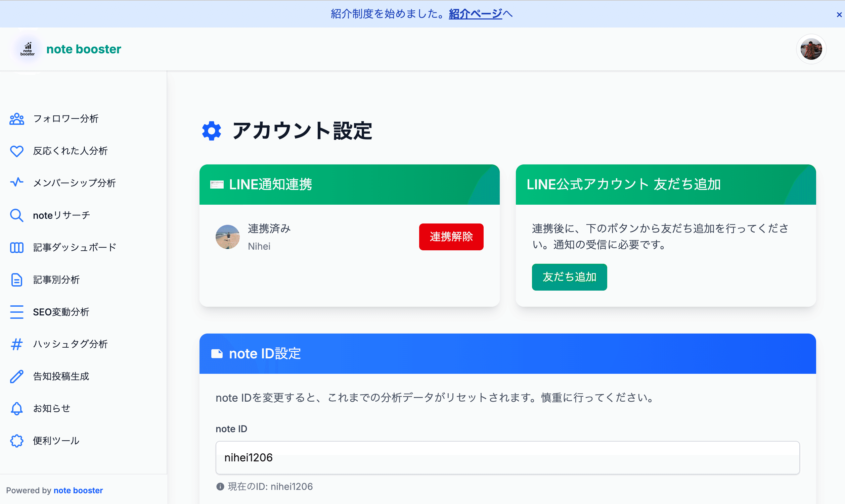Click 現在のID: nihei1206 text
The width and height of the screenshot is (845, 504).
(270, 487)
